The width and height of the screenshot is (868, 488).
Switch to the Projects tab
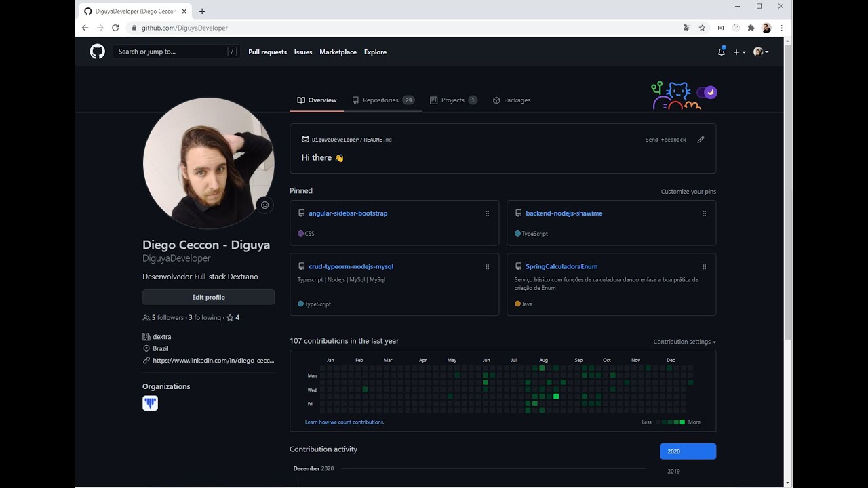click(454, 100)
